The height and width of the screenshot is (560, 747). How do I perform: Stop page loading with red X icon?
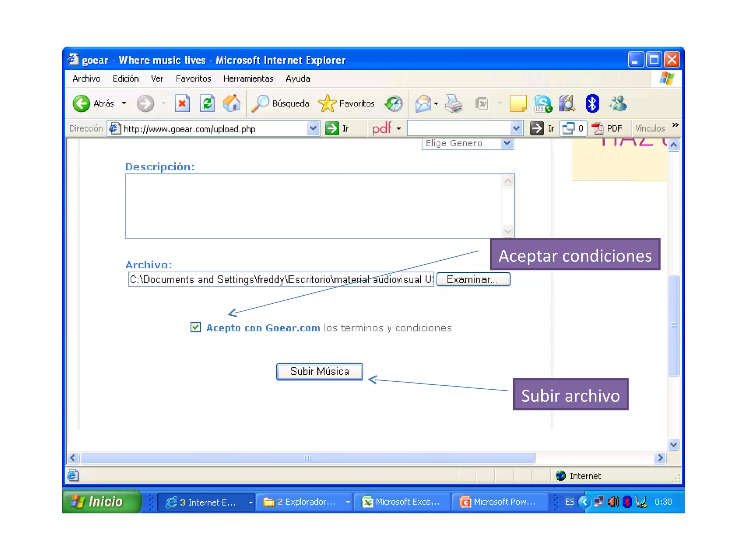tap(182, 104)
